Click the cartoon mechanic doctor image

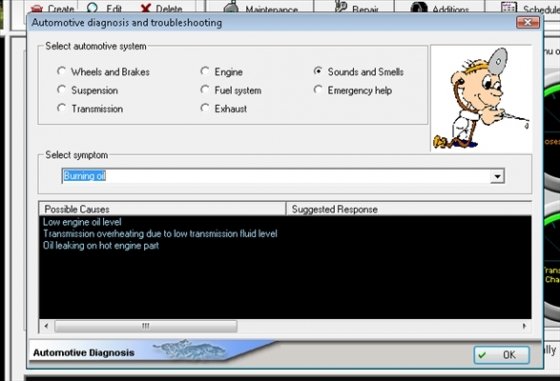[x=481, y=98]
